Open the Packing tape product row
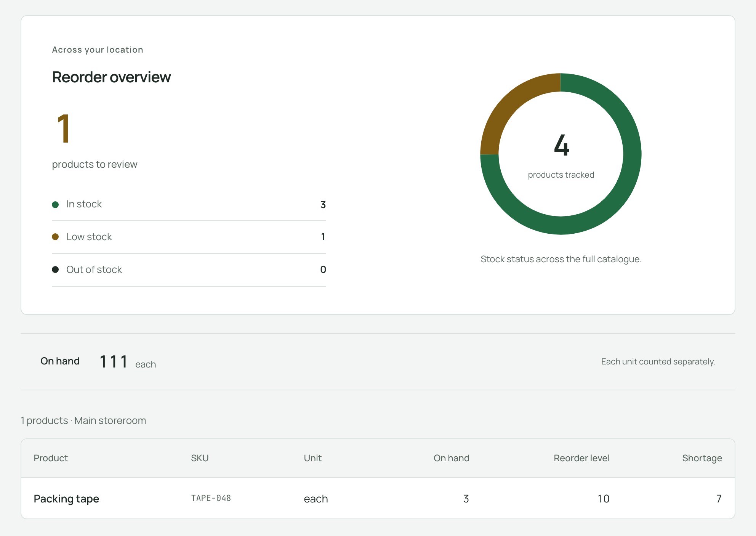 (x=378, y=499)
